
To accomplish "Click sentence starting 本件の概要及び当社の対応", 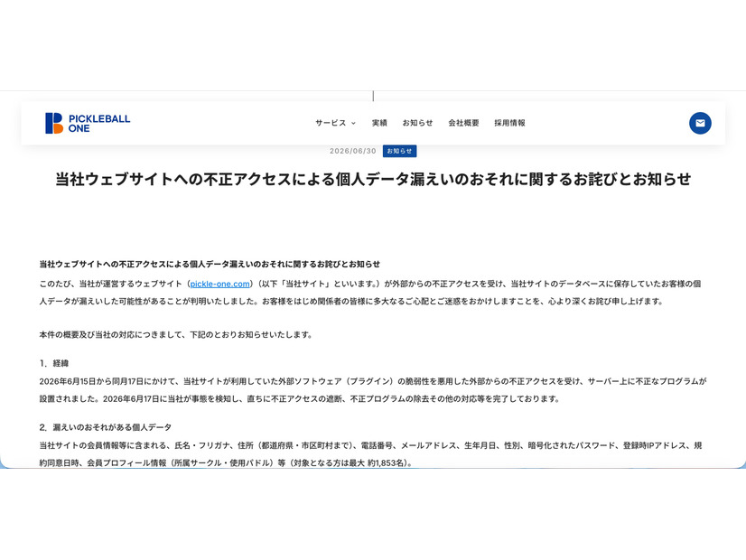I will pyautogui.click(x=175, y=335).
